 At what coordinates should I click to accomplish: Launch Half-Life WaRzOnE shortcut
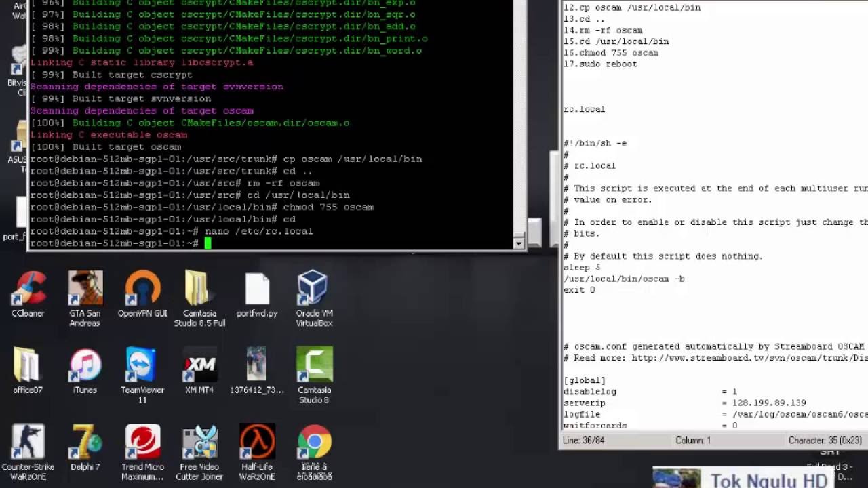(257, 451)
